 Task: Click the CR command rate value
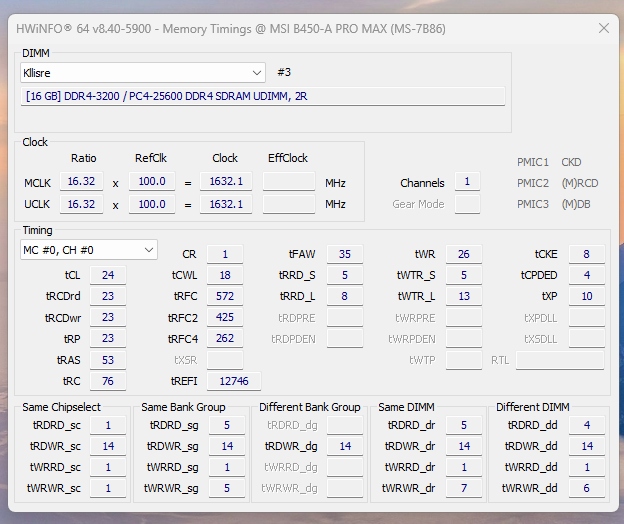[x=225, y=254]
